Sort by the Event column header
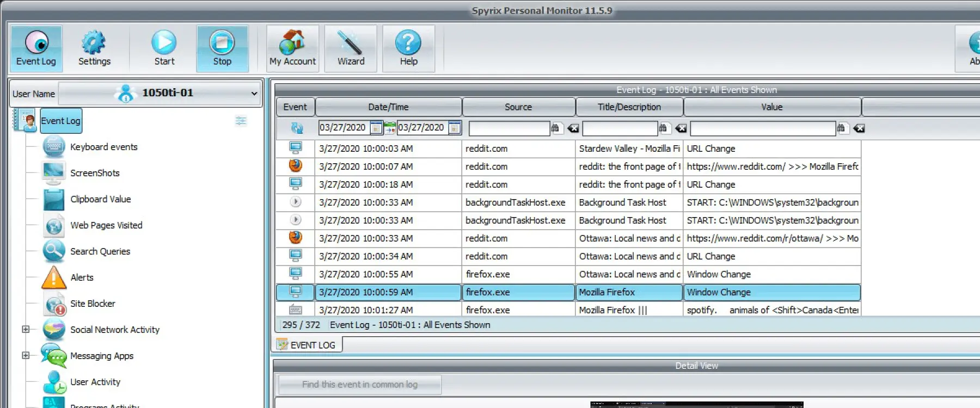Image resolution: width=980 pixels, height=408 pixels. point(295,107)
